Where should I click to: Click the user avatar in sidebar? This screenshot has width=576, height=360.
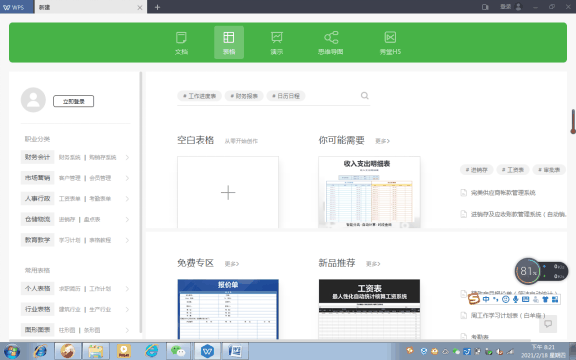click(x=33, y=100)
